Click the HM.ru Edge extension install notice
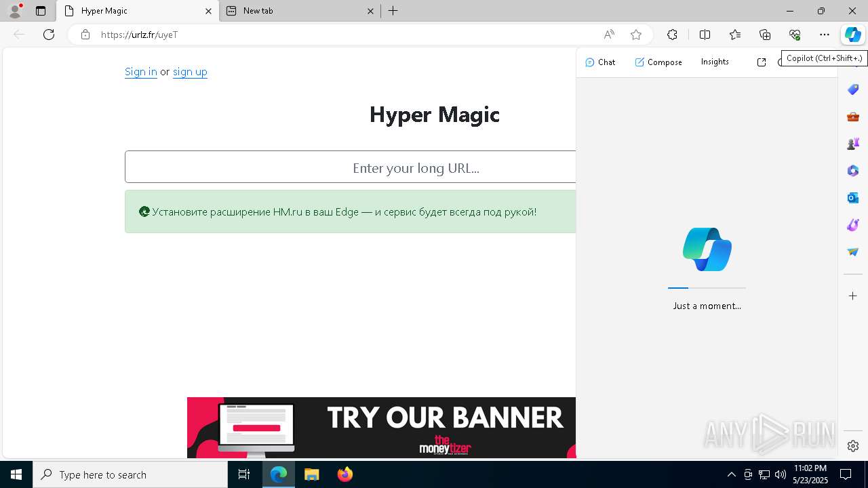The width and height of the screenshot is (868, 488). tap(350, 211)
